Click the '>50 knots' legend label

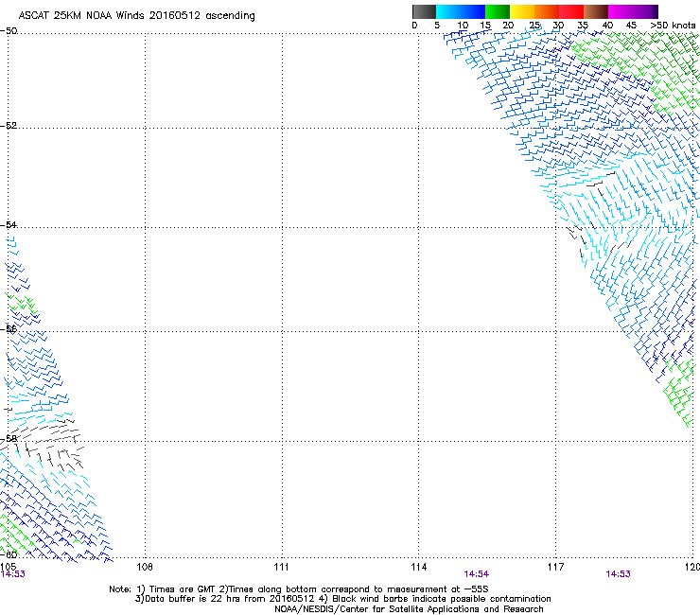tap(674, 26)
